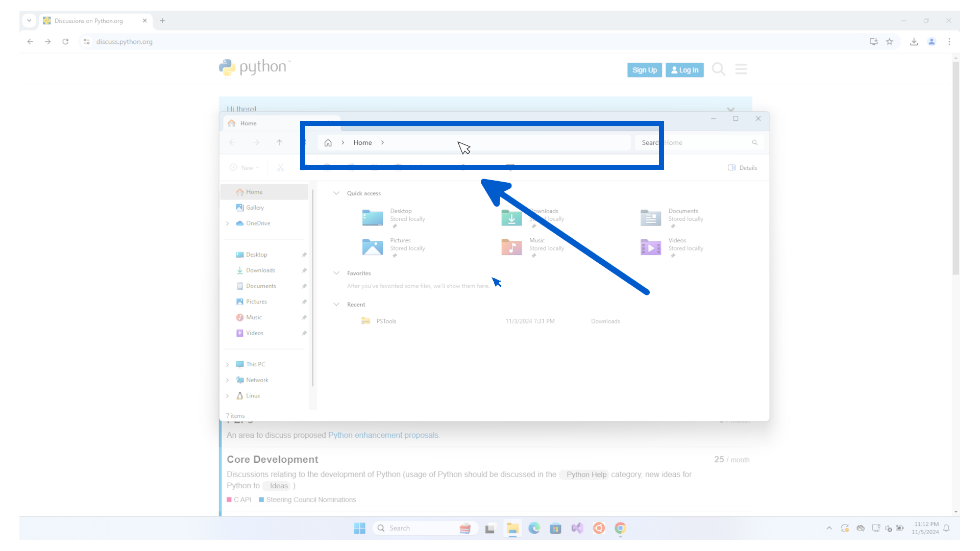The height and width of the screenshot is (551, 980).
Task: Click the Up directory arrow
Action: 279,143
